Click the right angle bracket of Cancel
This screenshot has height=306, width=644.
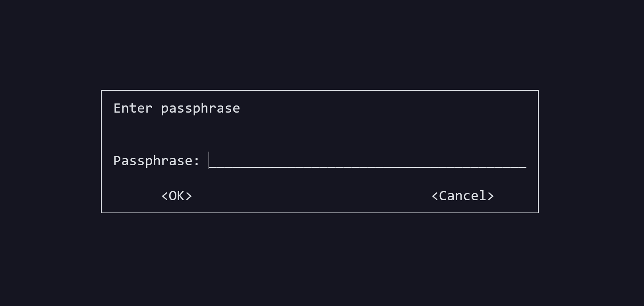click(x=491, y=196)
